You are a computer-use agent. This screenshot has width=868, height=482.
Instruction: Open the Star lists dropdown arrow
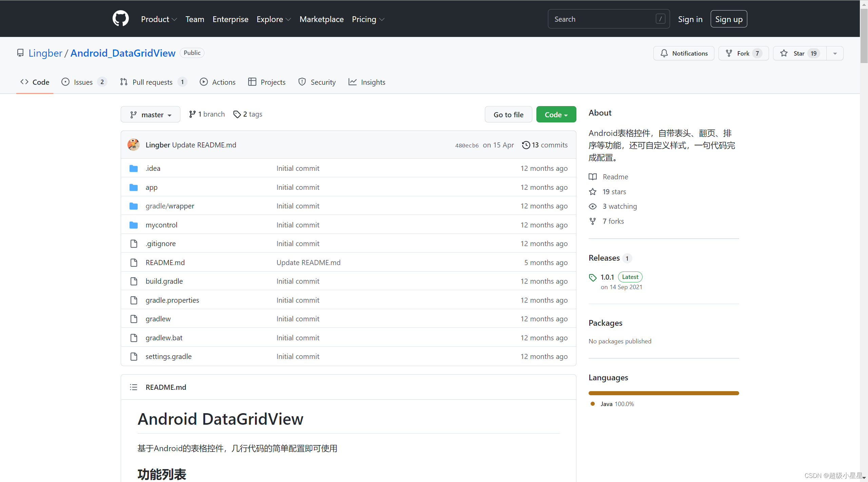click(835, 53)
